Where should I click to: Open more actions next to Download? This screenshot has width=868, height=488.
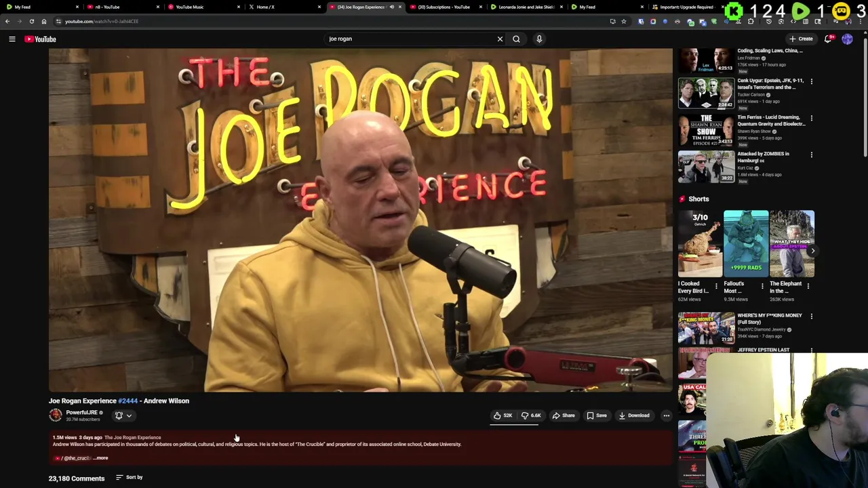(x=666, y=415)
